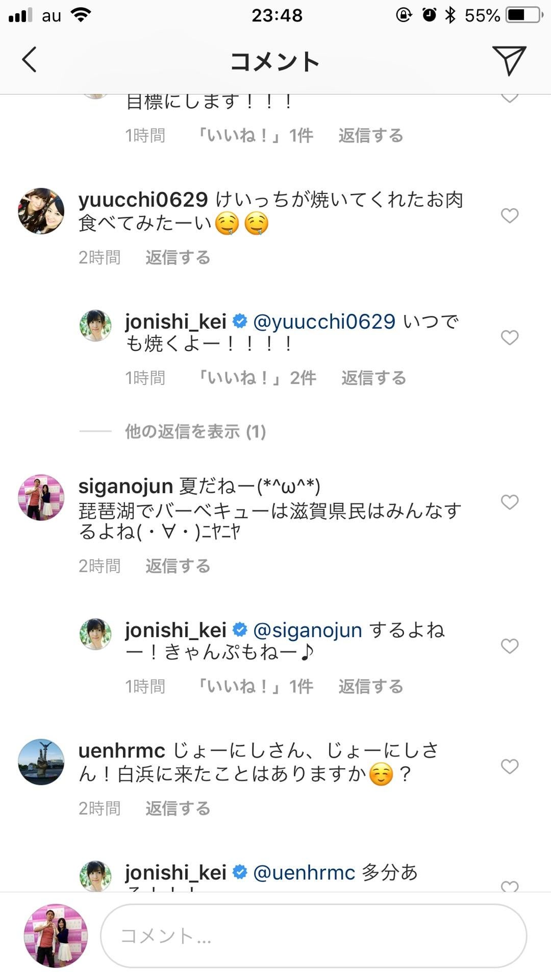551x980 pixels.
Task: Expand 他の返信を表示 (1) hidden replies
Action: pyautogui.click(x=195, y=432)
